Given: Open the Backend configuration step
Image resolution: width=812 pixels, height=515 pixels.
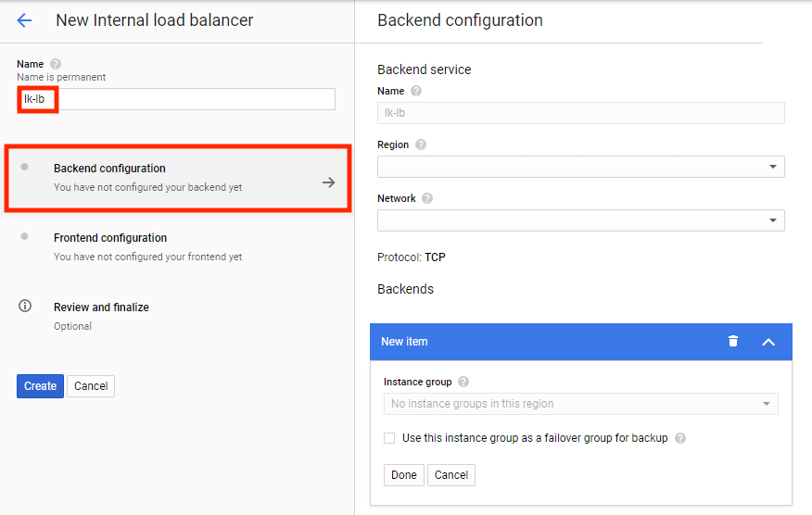Looking at the screenshot, I should click(178, 178).
